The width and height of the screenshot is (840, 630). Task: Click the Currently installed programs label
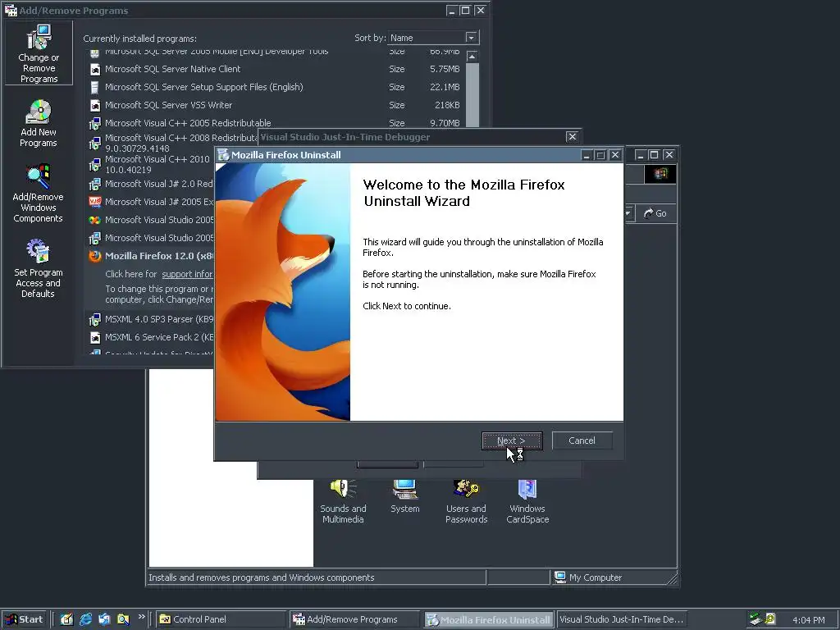pyautogui.click(x=139, y=39)
